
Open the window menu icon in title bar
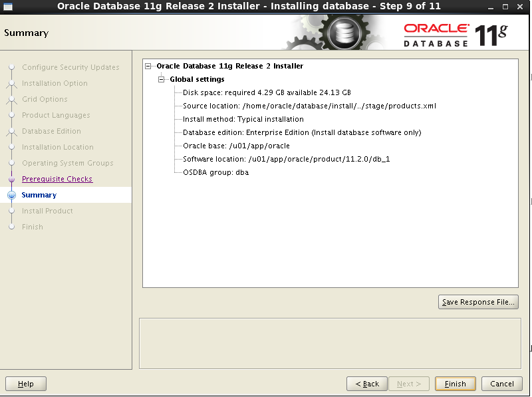click(x=8, y=7)
